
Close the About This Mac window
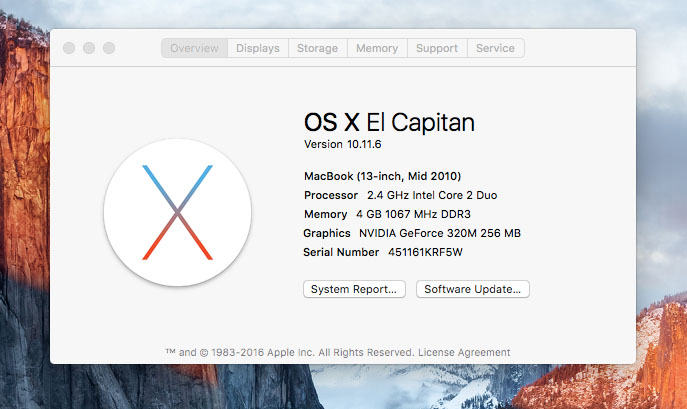tap(69, 48)
